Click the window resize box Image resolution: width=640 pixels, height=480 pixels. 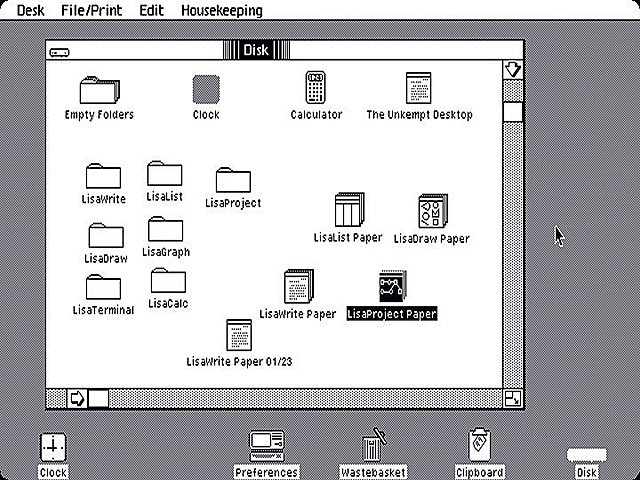click(x=513, y=398)
